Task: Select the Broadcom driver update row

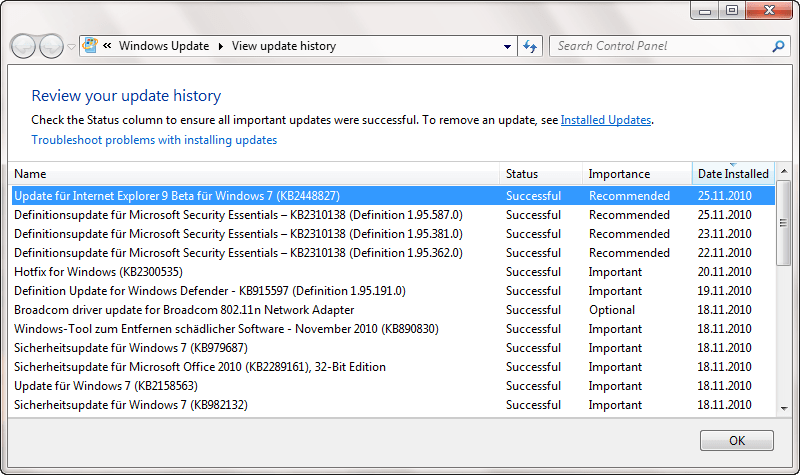Action: 184,310
